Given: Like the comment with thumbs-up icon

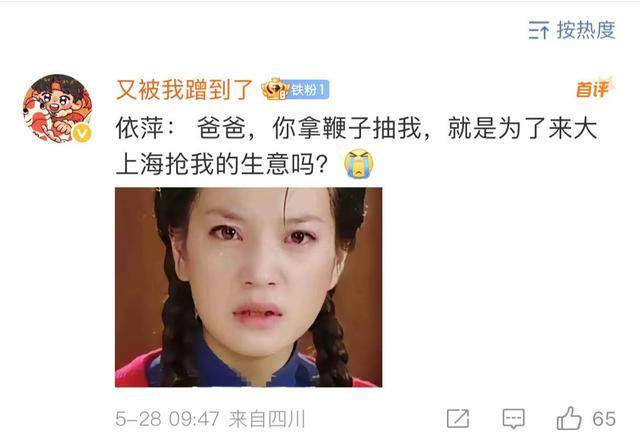Looking at the screenshot, I should [569, 418].
